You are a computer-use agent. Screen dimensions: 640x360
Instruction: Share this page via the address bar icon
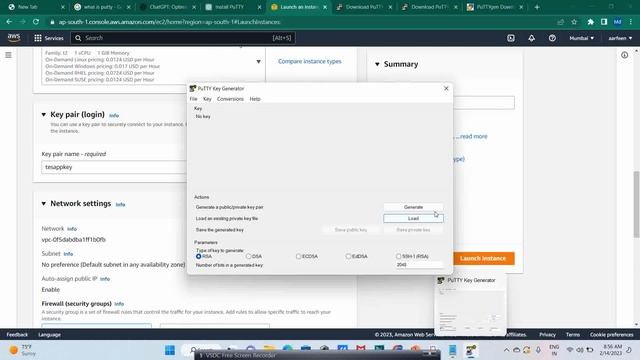click(x=560, y=22)
